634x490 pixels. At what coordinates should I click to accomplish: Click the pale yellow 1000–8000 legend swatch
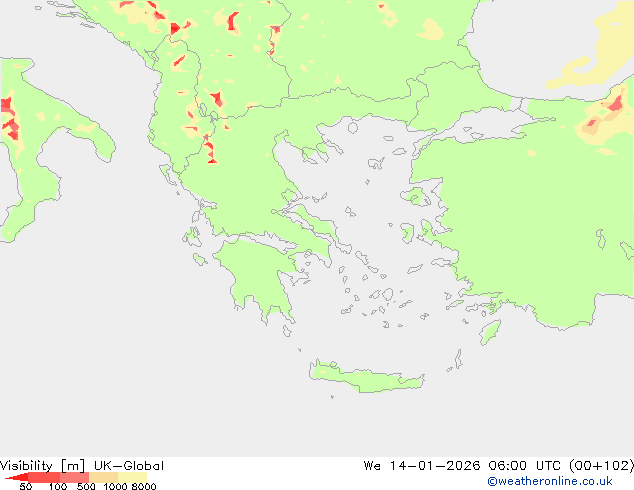point(132,477)
